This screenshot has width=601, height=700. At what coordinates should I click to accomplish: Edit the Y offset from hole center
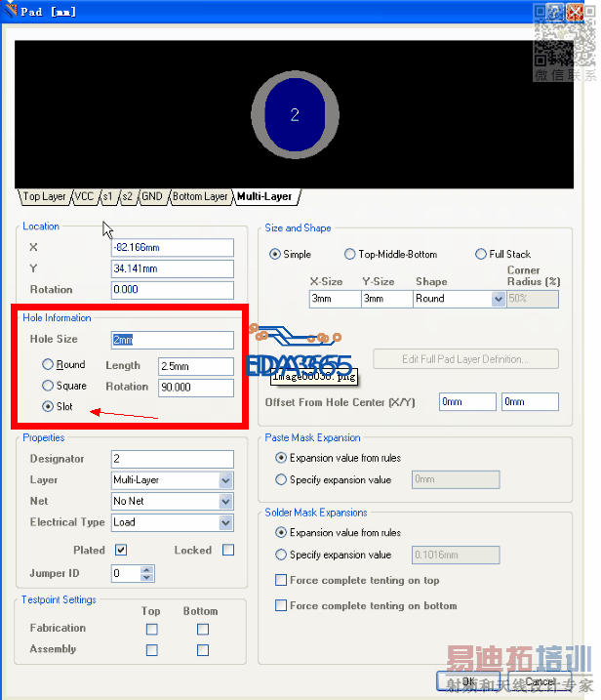[x=530, y=402]
